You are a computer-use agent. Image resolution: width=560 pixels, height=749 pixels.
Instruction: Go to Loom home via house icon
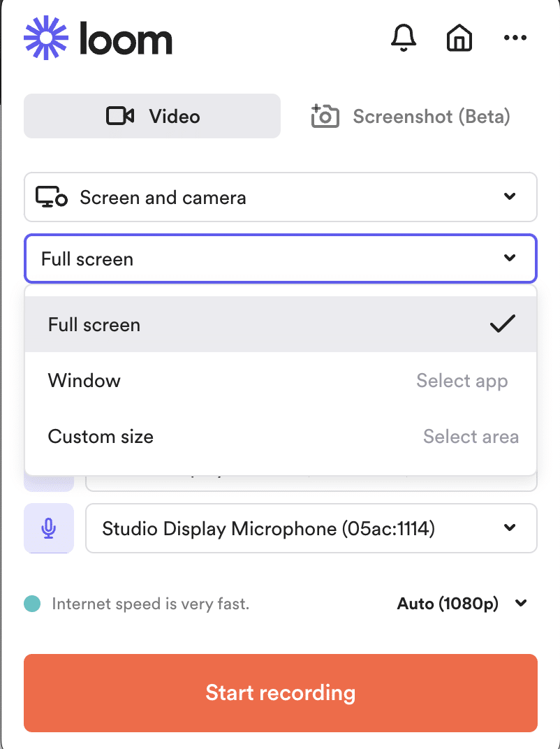459,37
